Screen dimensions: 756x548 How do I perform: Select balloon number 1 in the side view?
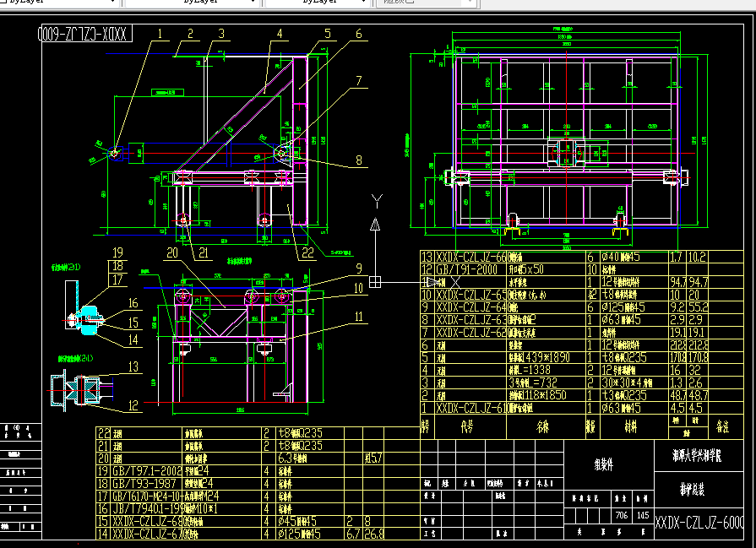pyautogui.click(x=160, y=34)
